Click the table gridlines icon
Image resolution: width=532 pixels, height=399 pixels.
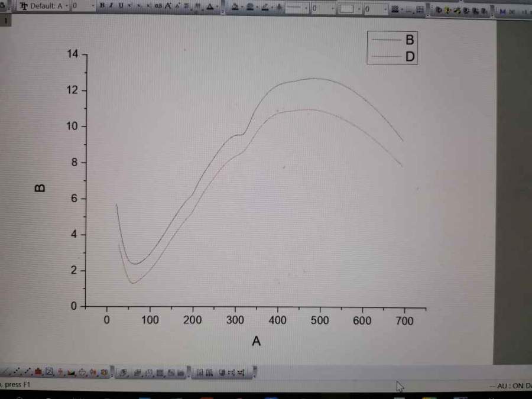[420, 10]
